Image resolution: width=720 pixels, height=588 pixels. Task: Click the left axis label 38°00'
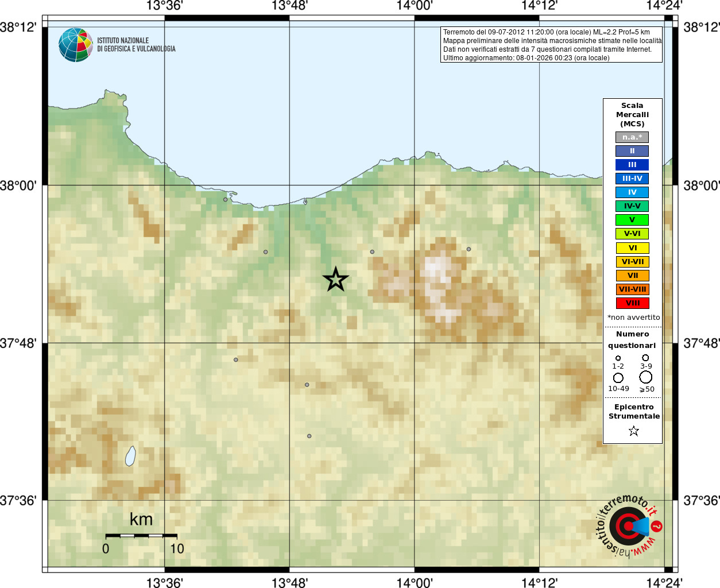coord(18,185)
